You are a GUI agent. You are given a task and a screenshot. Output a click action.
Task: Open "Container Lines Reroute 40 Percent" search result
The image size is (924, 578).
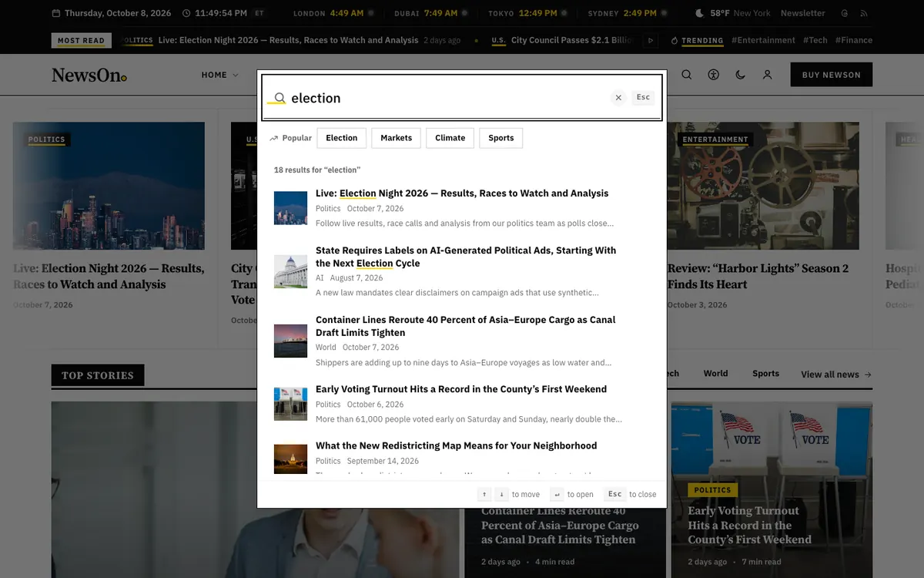tap(465, 326)
